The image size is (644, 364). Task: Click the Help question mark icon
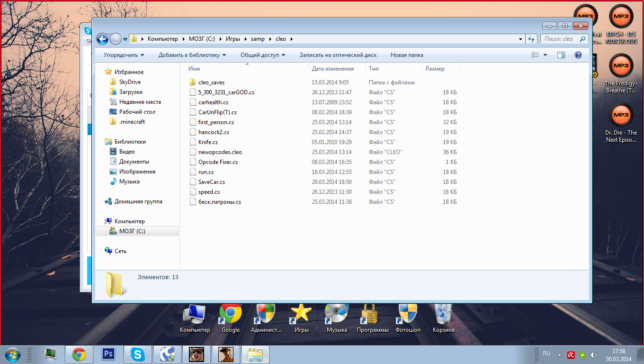tap(578, 55)
